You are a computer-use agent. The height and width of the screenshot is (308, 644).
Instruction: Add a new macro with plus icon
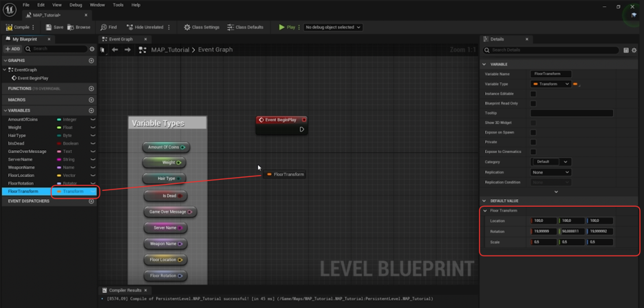point(92,99)
